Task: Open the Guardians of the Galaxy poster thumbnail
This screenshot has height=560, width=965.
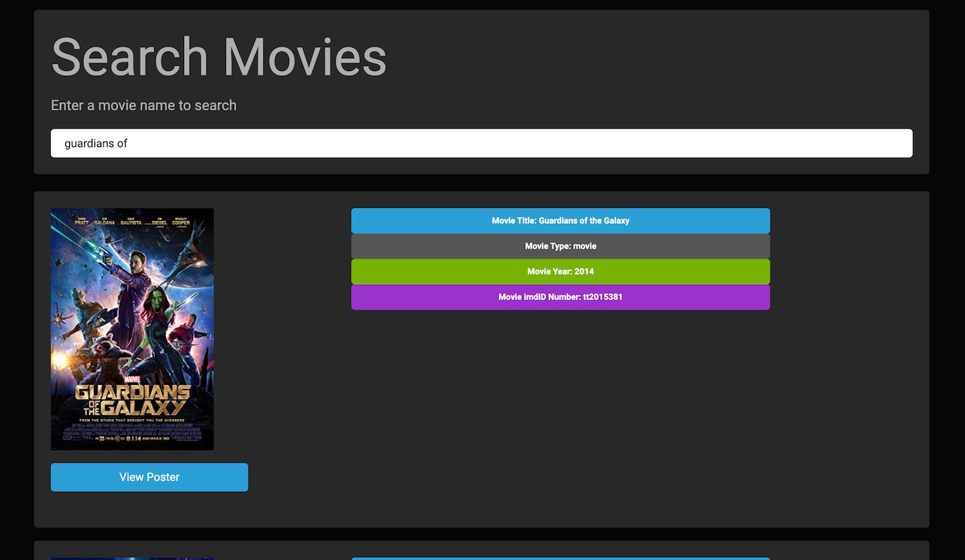Action: coord(132,329)
